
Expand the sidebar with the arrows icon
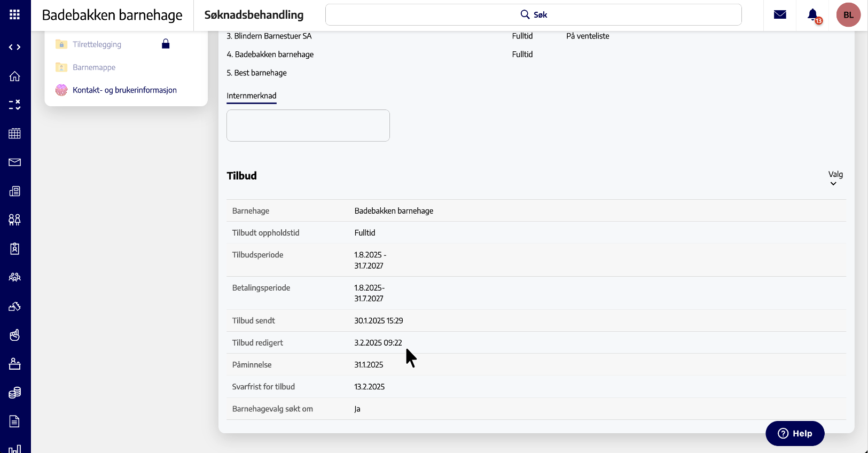click(x=15, y=47)
